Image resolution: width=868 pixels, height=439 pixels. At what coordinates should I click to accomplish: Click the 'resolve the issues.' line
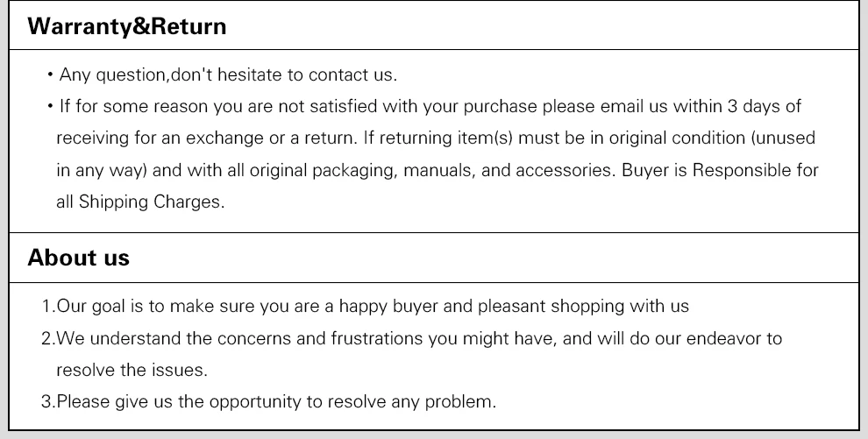point(132,370)
